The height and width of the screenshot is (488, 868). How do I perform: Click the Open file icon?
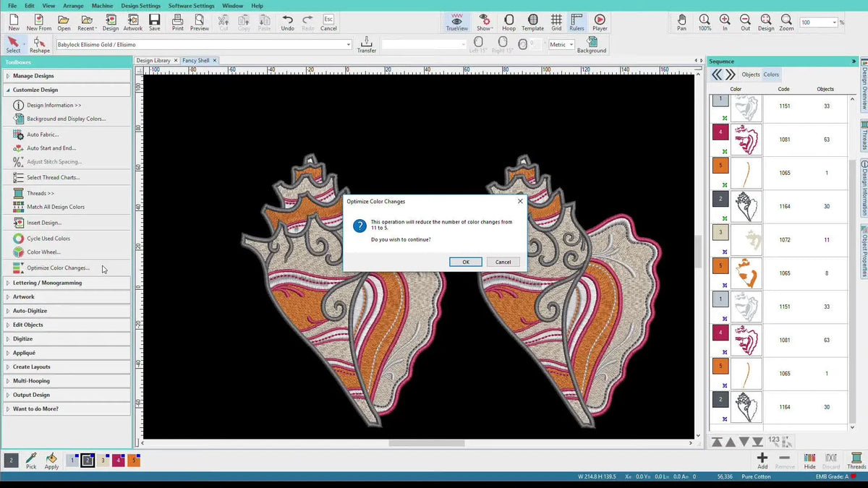click(x=64, y=22)
